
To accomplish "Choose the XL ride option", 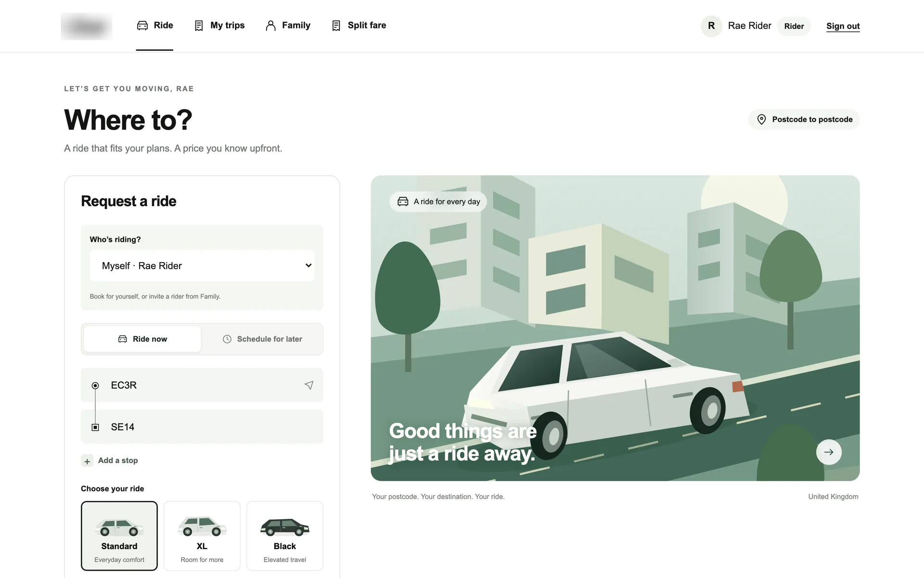I will point(202,536).
